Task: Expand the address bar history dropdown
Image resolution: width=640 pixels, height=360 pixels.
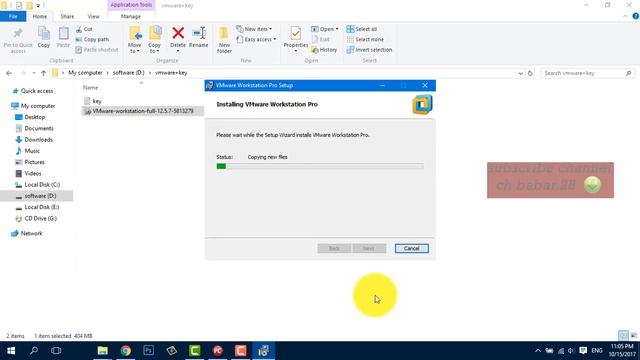Action: (x=520, y=73)
